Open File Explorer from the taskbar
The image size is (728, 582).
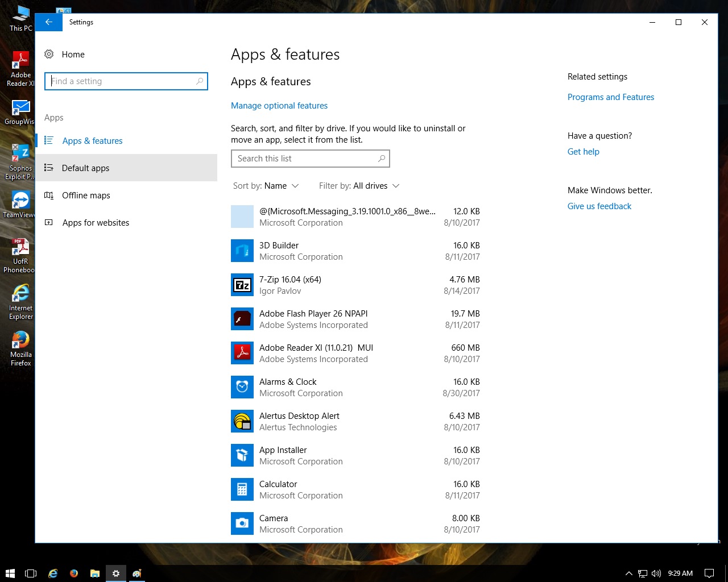[x=95, y=573]
